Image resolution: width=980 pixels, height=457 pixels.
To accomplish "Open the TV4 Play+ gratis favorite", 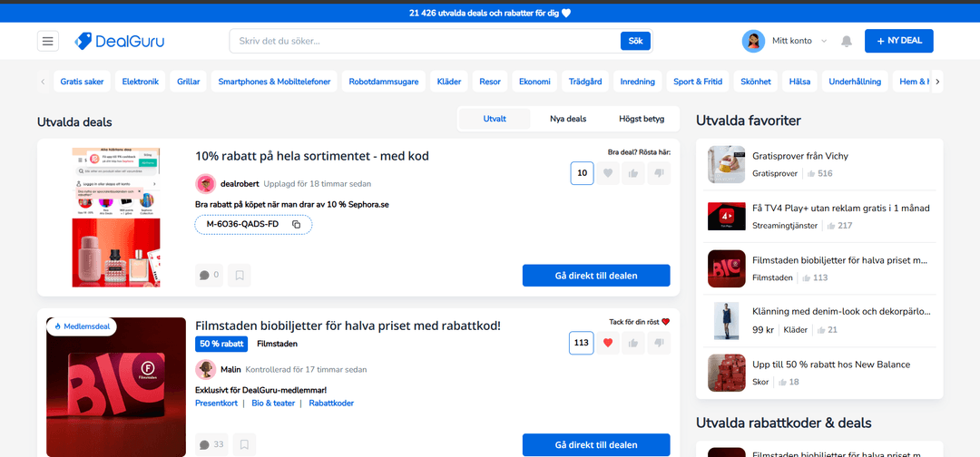I will point(841,208).
